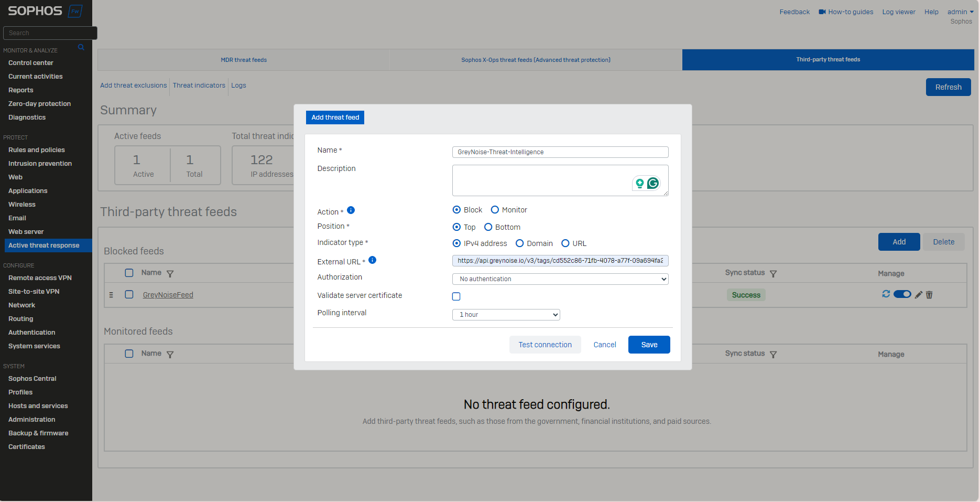Viewport: 980px width, 502px height.
Task: Select the Monitor action radio button
Action: [495, 210]
